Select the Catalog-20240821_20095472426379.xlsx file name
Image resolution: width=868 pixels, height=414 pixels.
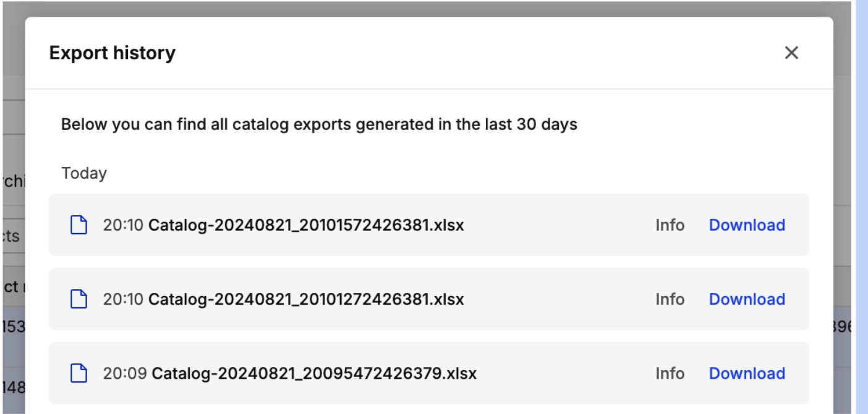[x=314, y=373]
